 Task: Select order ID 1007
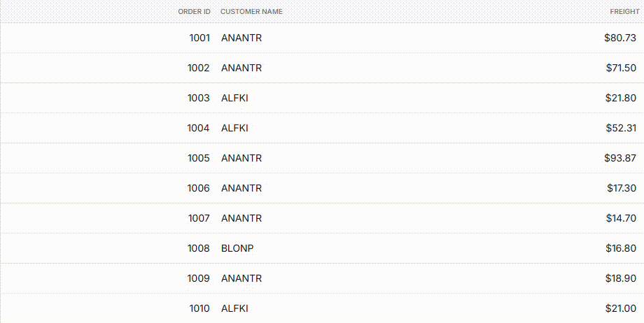click(x=199, y=218)
